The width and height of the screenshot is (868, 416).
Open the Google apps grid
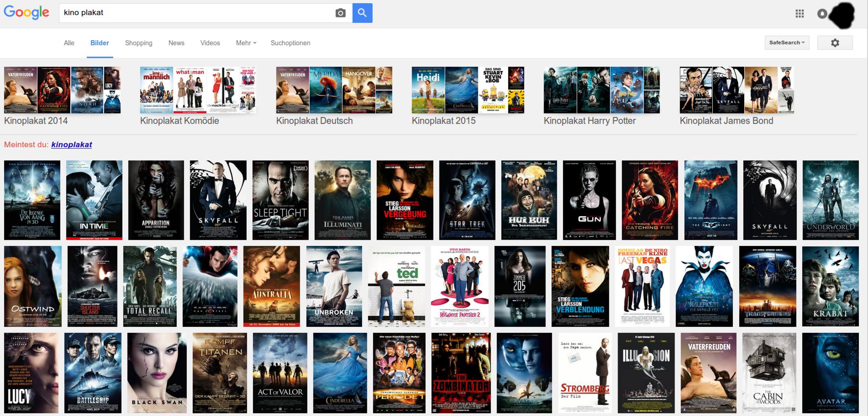(799, 14)
